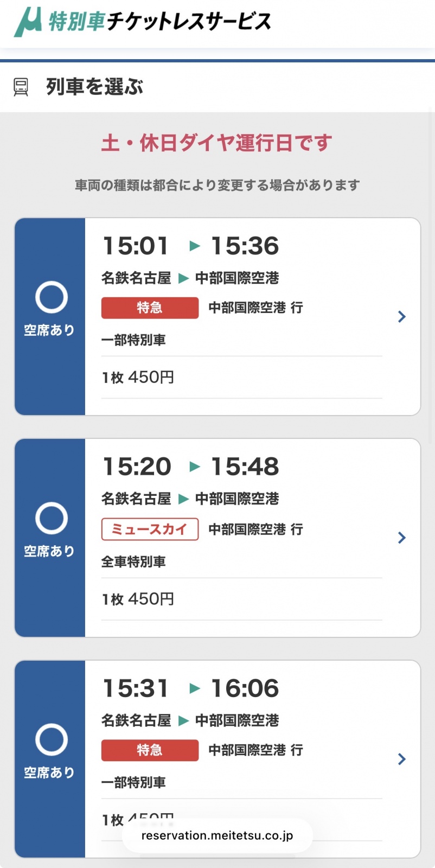Tap 空席あり label on the 15:20 train
The height and width of the screenshot is (868, 435).
tap(49, 551)
